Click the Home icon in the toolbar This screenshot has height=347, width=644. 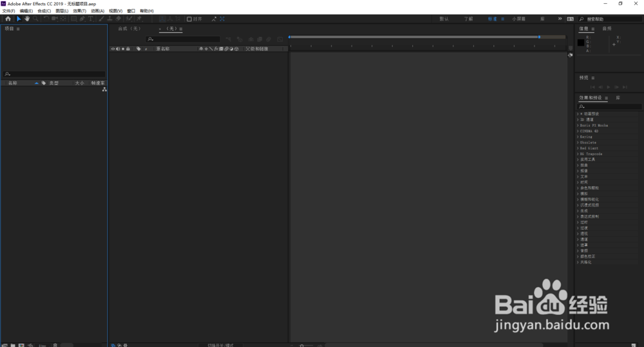point(8,19)
